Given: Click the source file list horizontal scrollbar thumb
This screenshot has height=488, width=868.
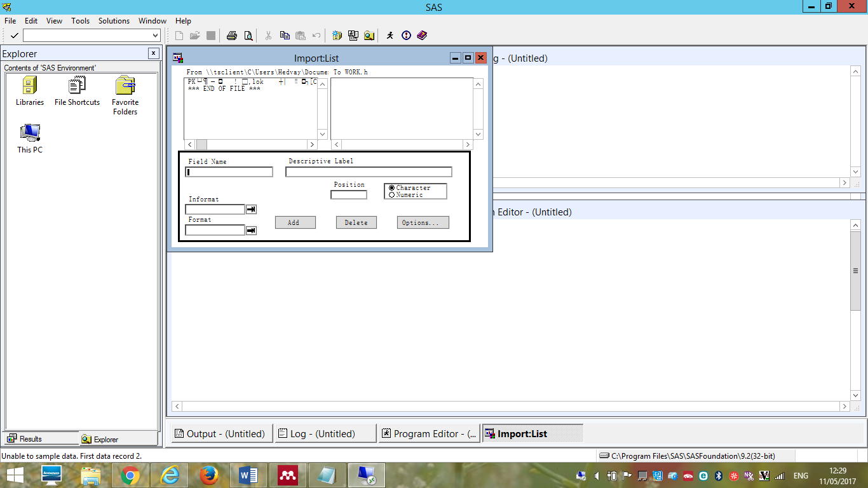Looking at the screenshot, I should (201, 145).
